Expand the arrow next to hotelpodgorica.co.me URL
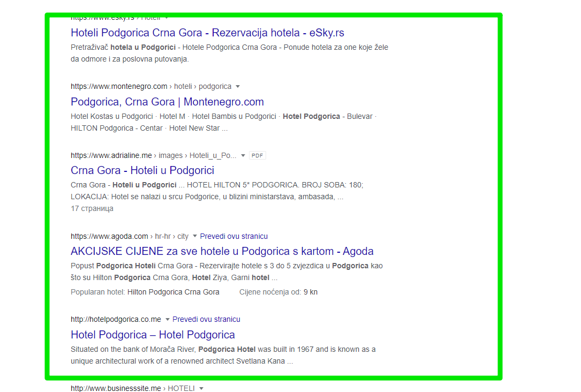 [168, 319]
